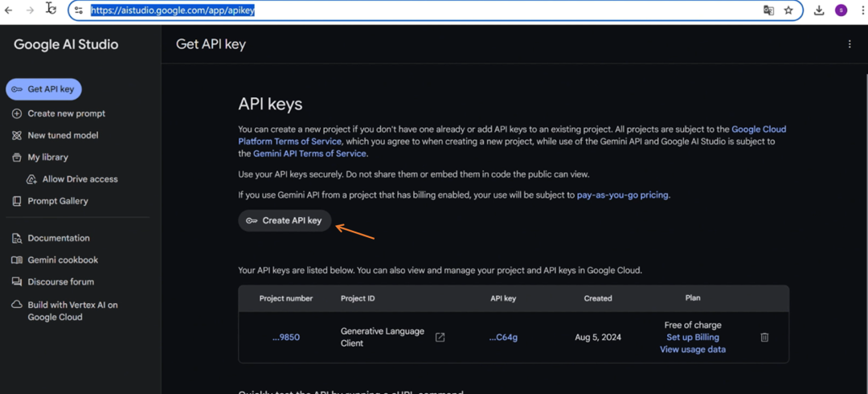Open New tuned model

point(55,135)
